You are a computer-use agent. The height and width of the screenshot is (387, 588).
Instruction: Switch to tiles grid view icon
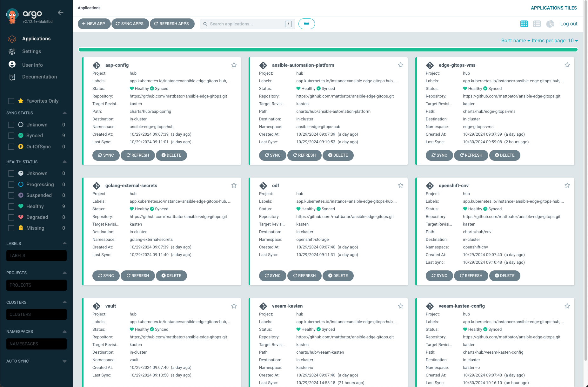pos(524,24)
